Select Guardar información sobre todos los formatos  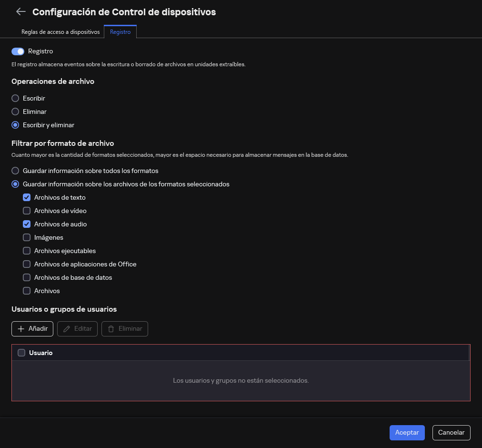[x=15, y=170]
